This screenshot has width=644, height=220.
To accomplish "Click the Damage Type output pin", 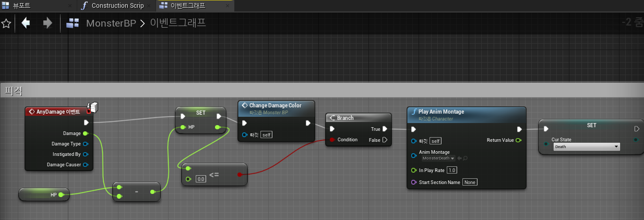I will pos(86,144).
